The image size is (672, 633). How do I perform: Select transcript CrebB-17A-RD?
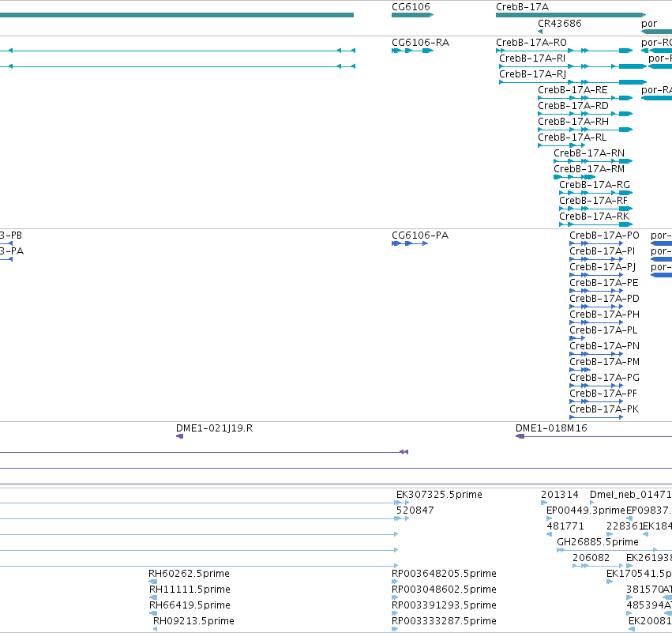point(573,106)
